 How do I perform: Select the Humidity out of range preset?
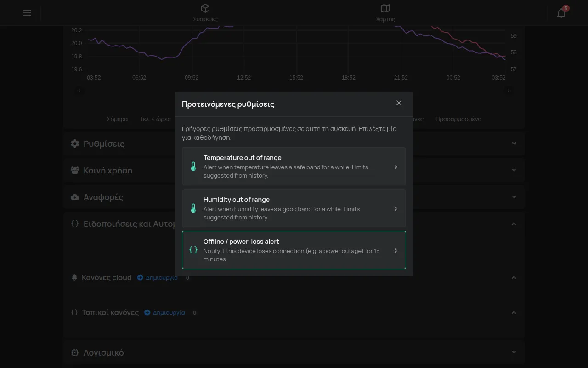(x=294, y=208)
